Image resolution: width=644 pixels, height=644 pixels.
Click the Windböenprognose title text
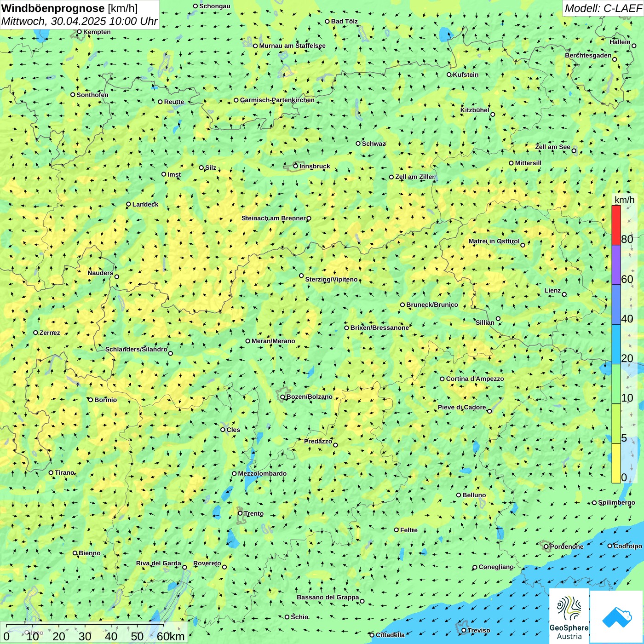pos(53,8)
